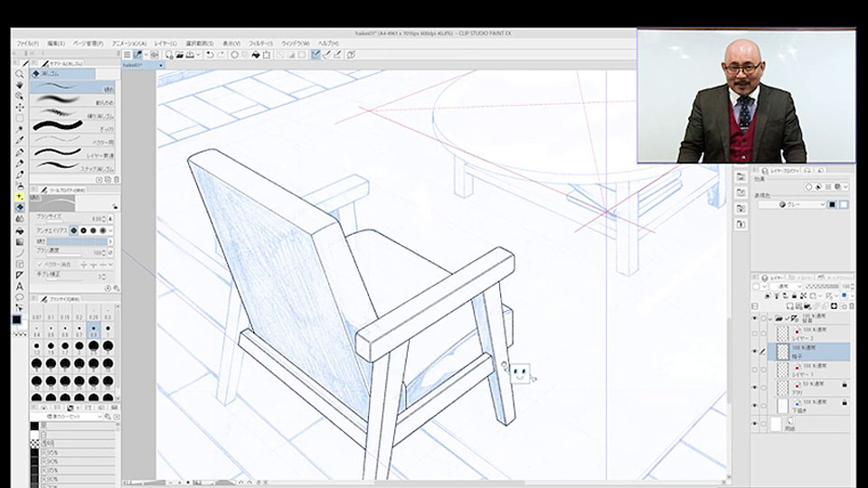Toggle ベクター消去 checkbox
Viewport: 868px width, 488px height.
pyautogui.click(x=39, y=265)
